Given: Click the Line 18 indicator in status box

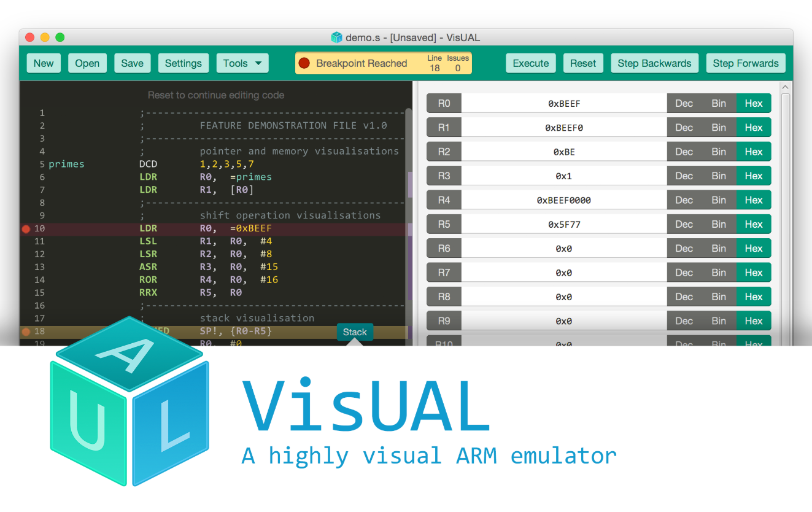Looking at the screenshot, I should click(435, 63).
